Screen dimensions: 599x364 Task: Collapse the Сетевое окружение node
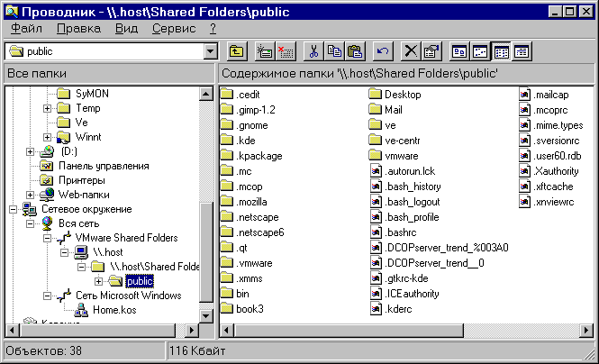(13, 209)
